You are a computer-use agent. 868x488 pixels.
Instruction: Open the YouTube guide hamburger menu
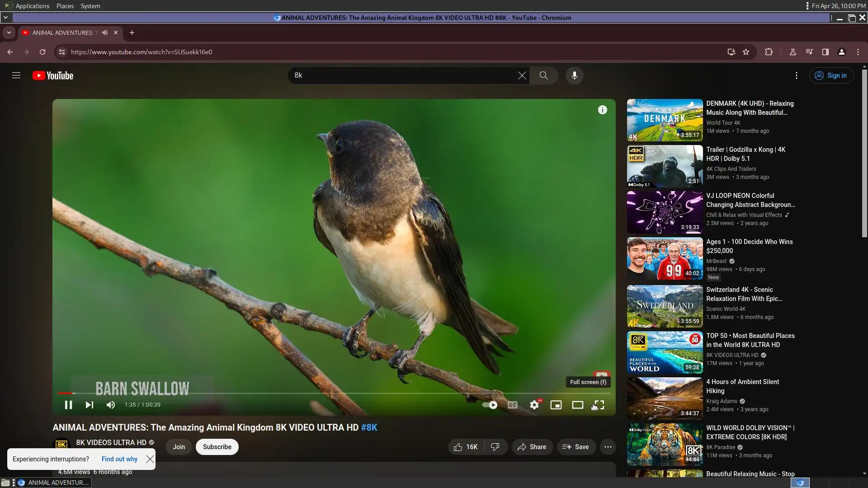16,75
